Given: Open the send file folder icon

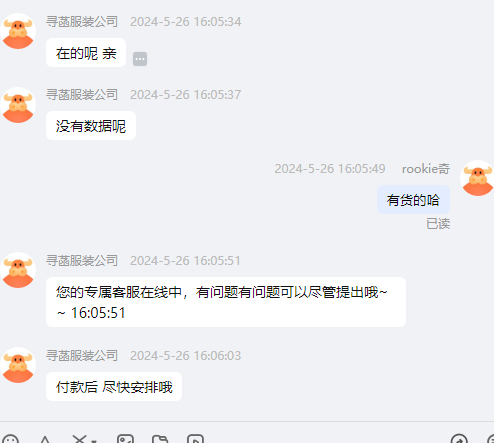Looking at the screenshot, I should pyautogui.click(x=160, y=440).
